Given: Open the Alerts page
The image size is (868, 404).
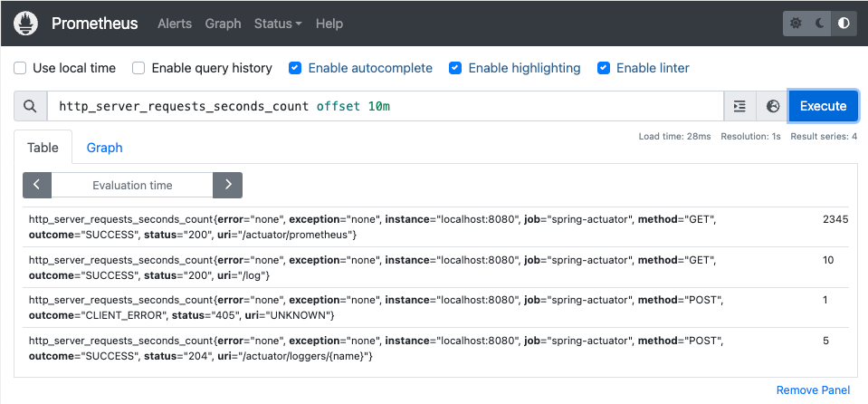Looking at the screenshot, I should [175, 24].
